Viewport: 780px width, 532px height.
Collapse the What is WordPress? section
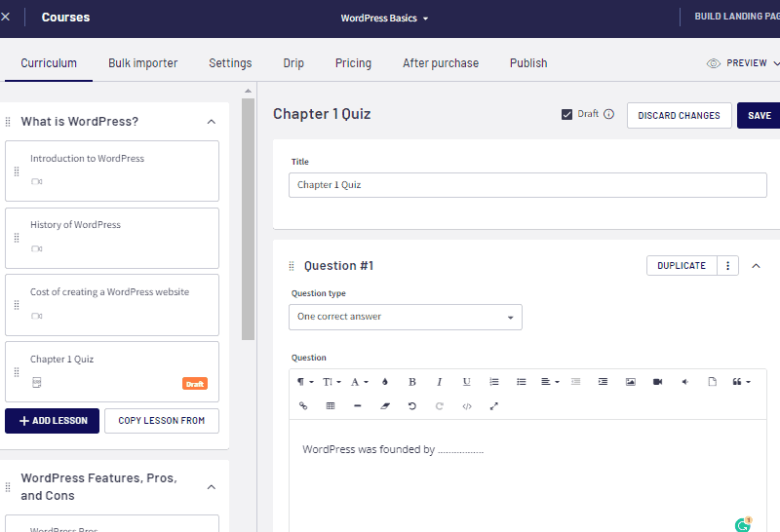point(212,122)
